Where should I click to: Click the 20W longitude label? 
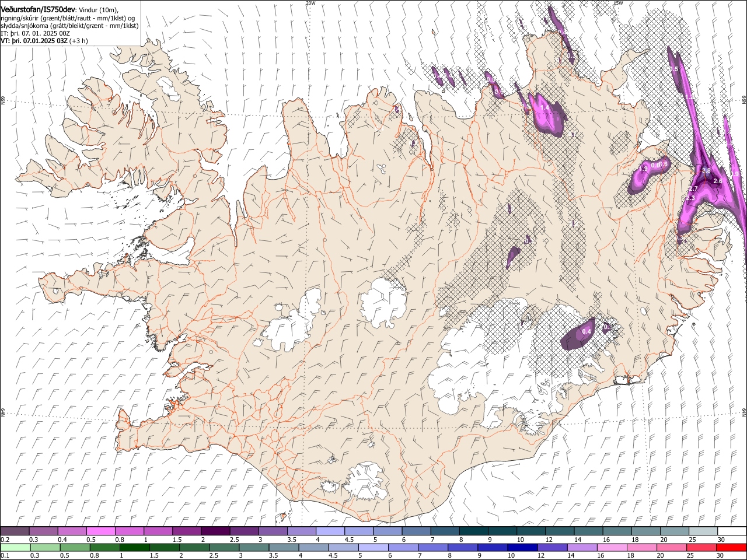[310, 3]
